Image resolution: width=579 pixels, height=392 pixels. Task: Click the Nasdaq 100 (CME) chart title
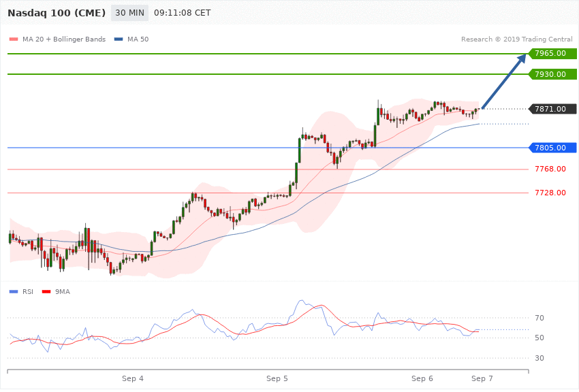[x=57, y=13]
